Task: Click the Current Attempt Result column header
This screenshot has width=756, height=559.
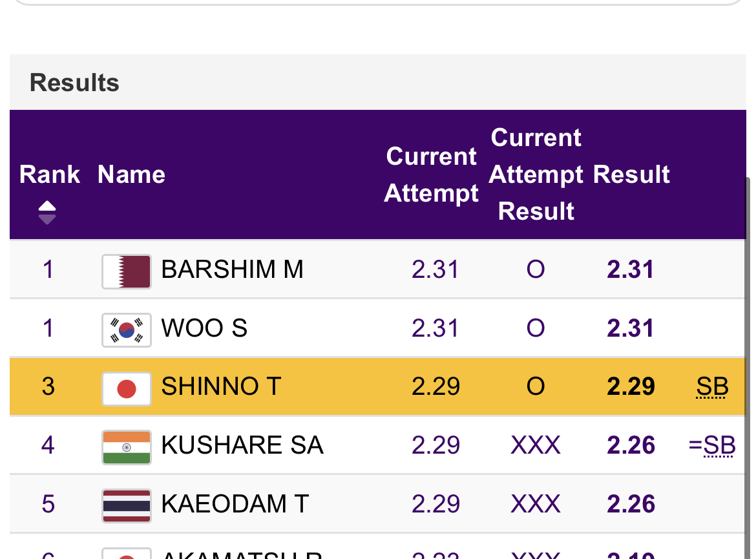Action: click(536, 174)
